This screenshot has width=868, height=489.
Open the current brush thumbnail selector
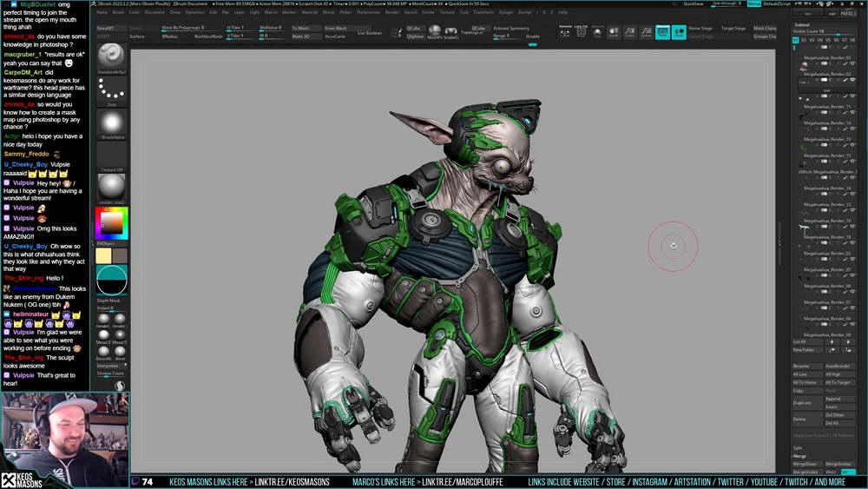coord(111,56)
